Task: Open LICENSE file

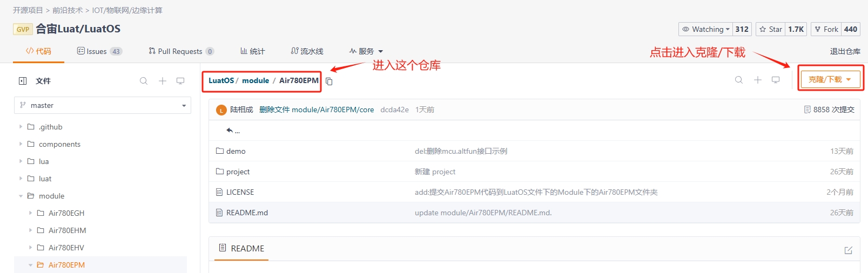Action: point(240,192)
